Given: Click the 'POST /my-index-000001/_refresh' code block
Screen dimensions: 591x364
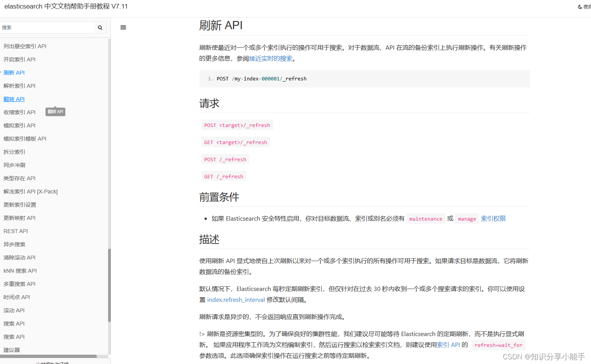Looking at the screenshot, I should pos(364,79).
